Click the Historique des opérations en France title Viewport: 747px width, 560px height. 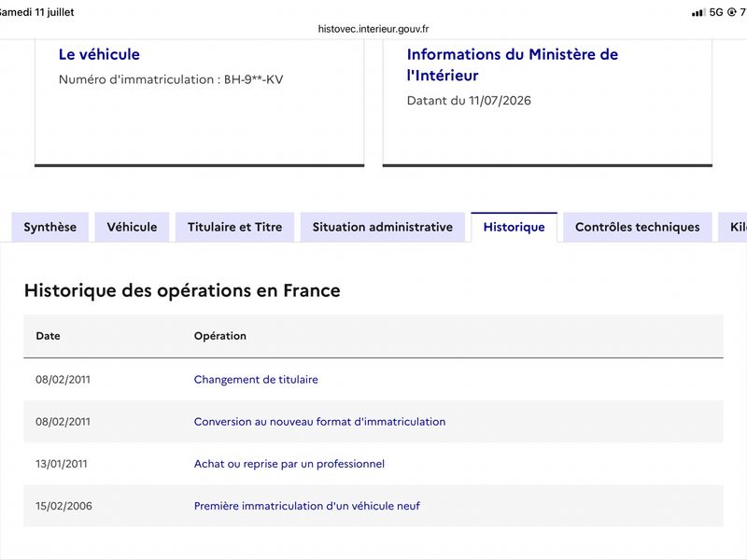tap(182, 290)
